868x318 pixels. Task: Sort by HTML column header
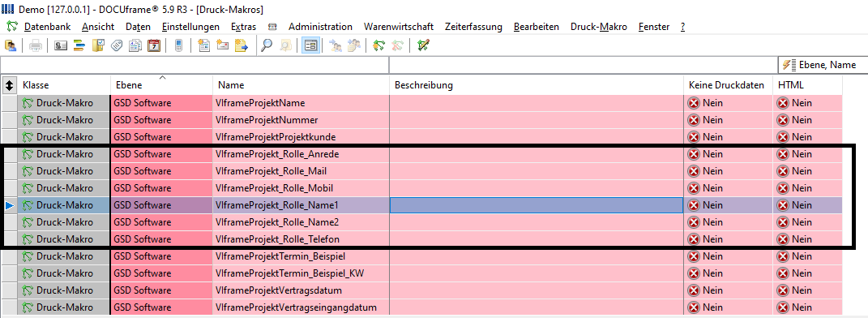pos(808,85)
